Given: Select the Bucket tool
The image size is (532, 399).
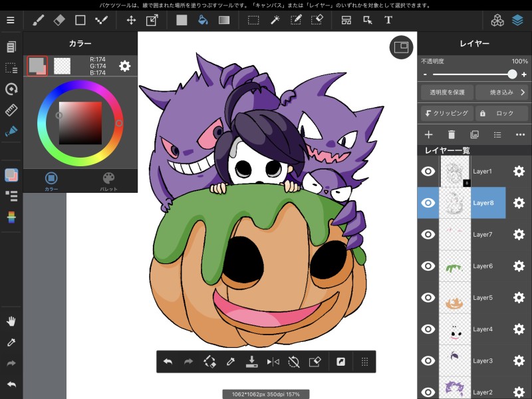Looking at the screenshot, I should tap(203, 20).
